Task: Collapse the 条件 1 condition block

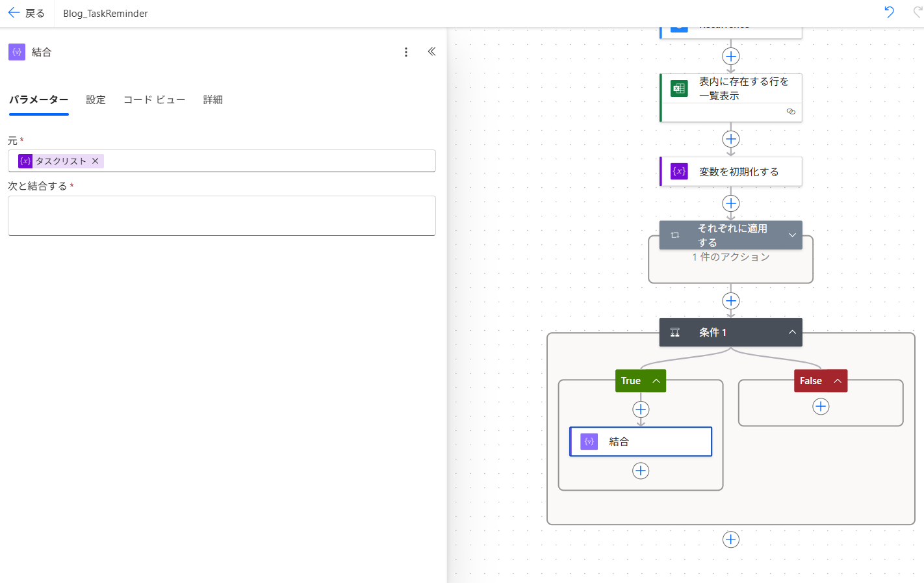Action: click(792, 332)
